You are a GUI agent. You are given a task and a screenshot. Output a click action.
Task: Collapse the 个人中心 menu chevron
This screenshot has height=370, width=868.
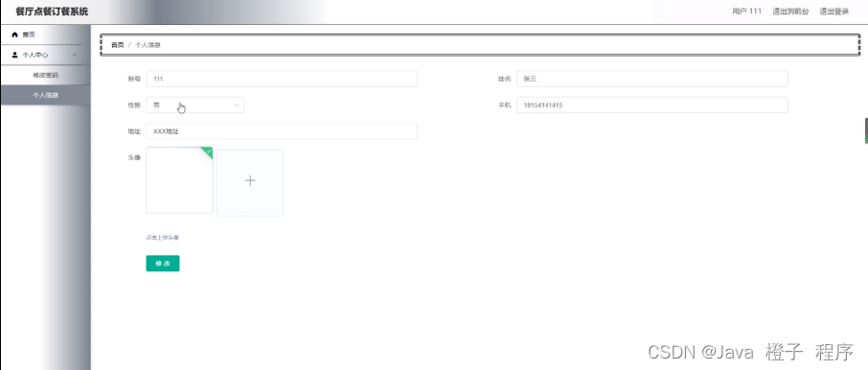75,55
